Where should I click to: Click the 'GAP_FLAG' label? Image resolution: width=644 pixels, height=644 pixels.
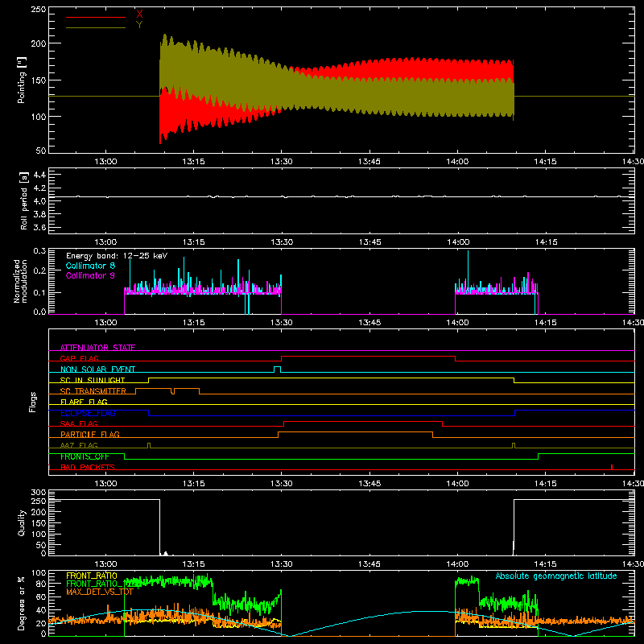click(79, 358)
